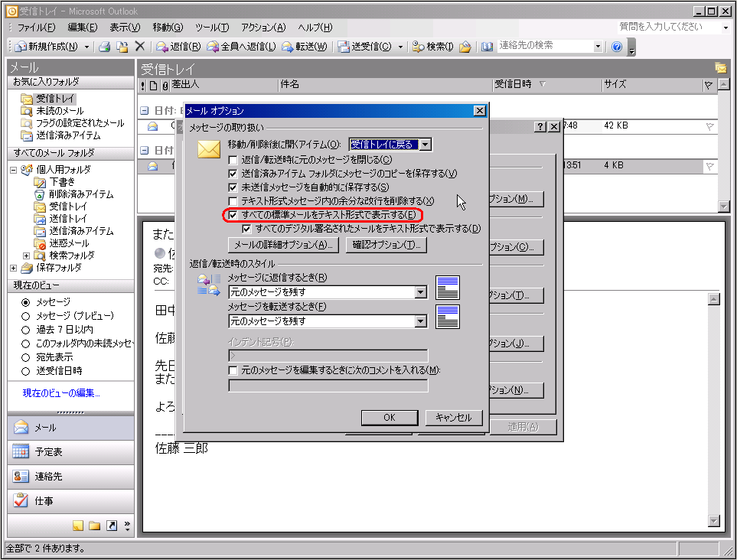This screenshot has height=560, width=737.
Task: Click キャンセル in メール オプション dialog
Action: point(454,418)
